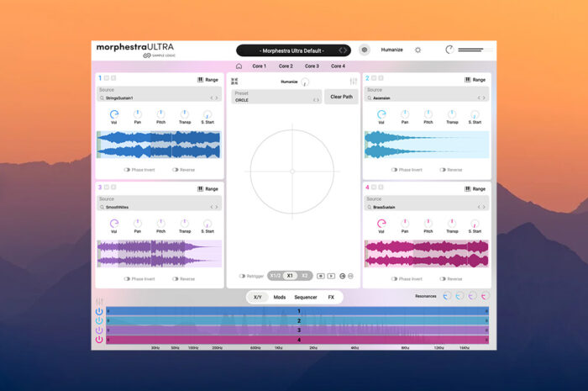Click the plus circle icon in XY panel
Image resolution: width=588 pixels, height=391 pixels.
(342, 276)
